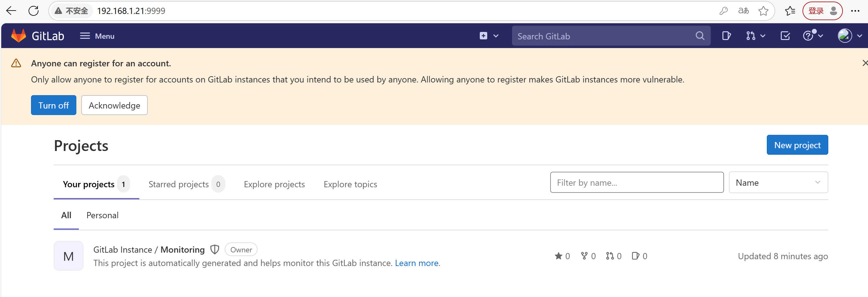Open browser settings ellipsis menu
868x297 pixels.
click(855, 11)
